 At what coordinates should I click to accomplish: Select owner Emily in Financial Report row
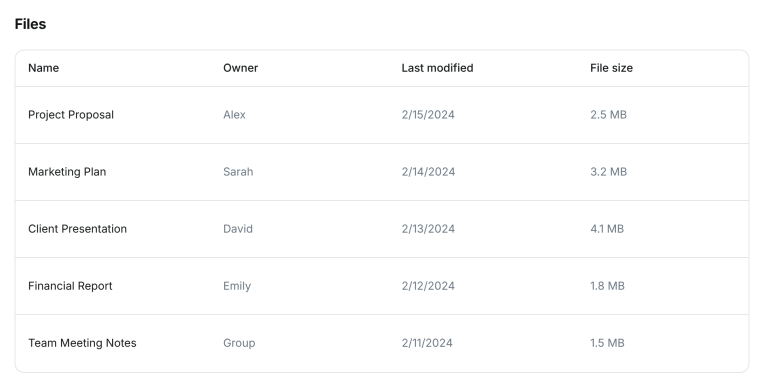tap(237, 286)
